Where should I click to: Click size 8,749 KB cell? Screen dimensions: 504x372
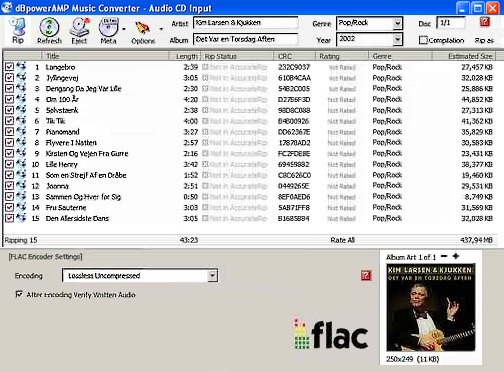478,196
